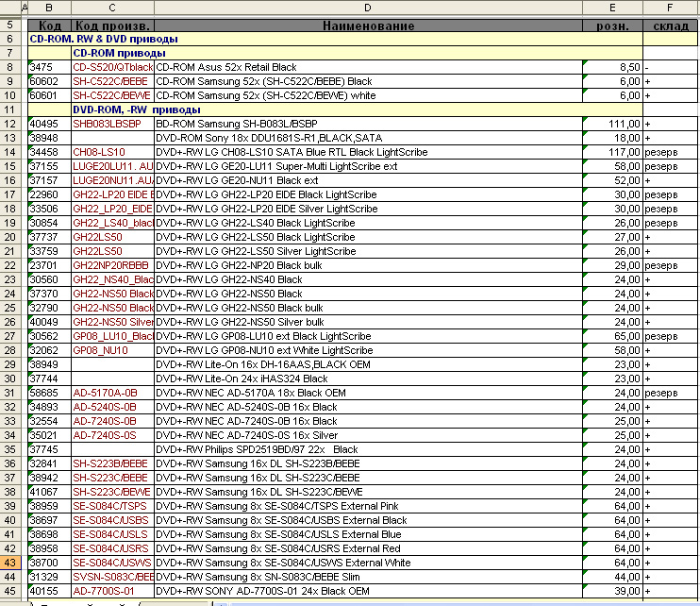Click manufacturer code AD-7240S-0S
The width and height of the screenshot is (700, 606).
click(113, 435)
